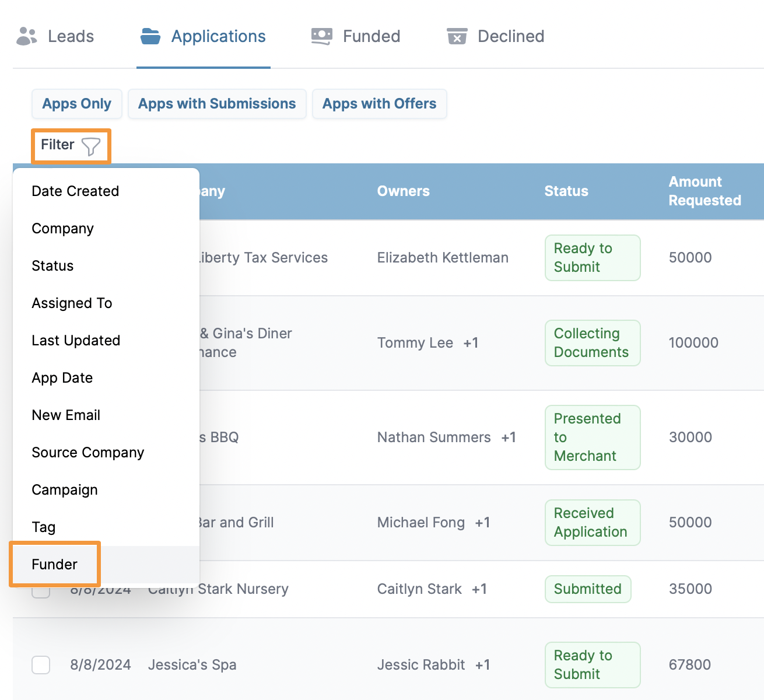764x700 pixels.
Task: Select Status filter option
Action: [106, 266]
